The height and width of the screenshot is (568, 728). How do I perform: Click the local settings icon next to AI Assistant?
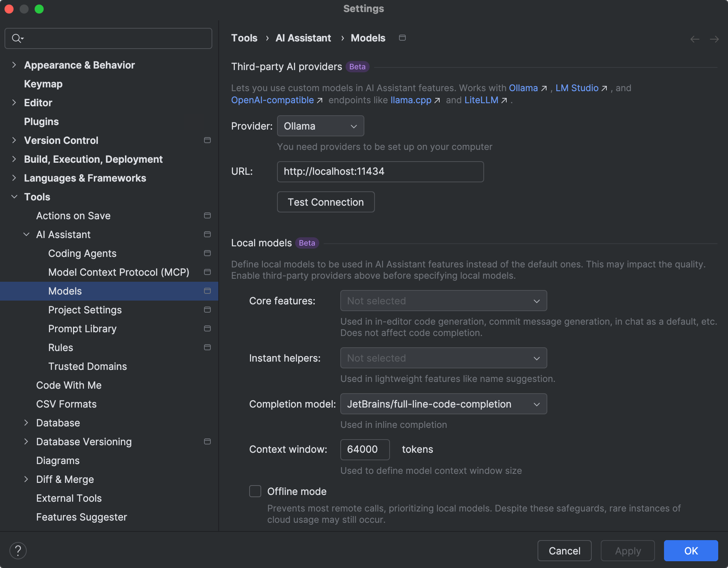pos(207,234)
